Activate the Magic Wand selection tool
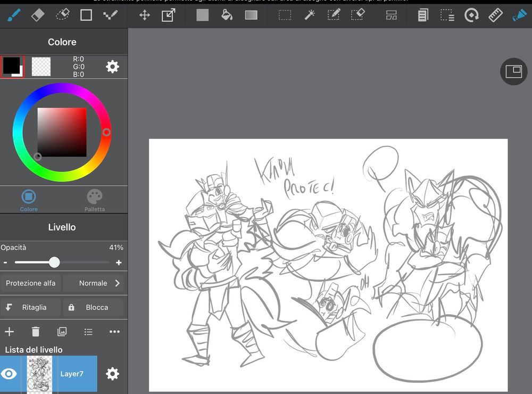Viewport: 532px width, 394px height. click(x=309, y=15)
